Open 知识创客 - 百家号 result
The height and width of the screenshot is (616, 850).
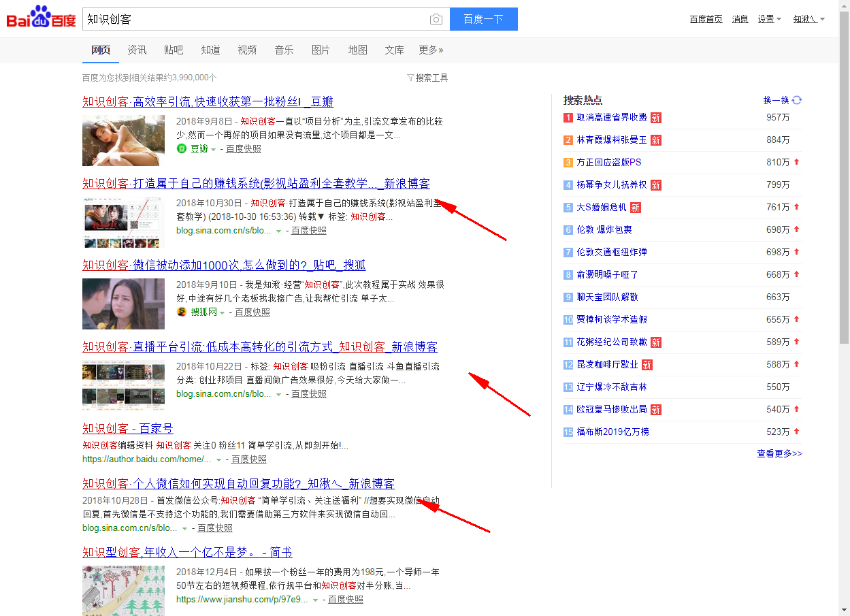coord(128,429)
